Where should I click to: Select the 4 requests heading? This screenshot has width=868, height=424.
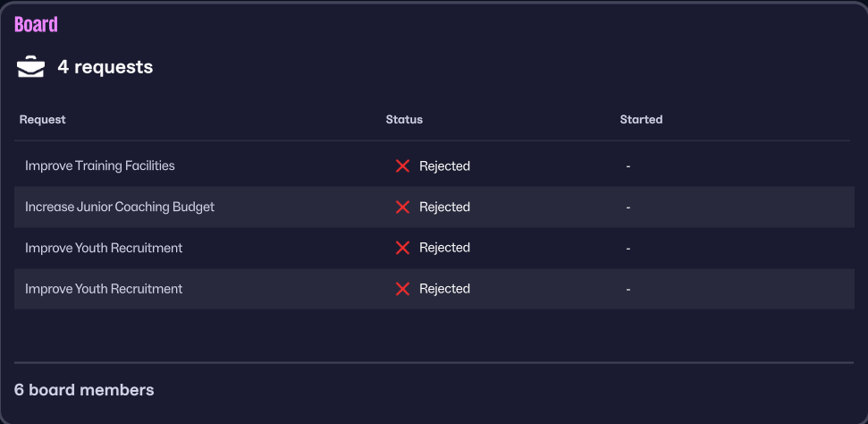[x=105, y=67]
